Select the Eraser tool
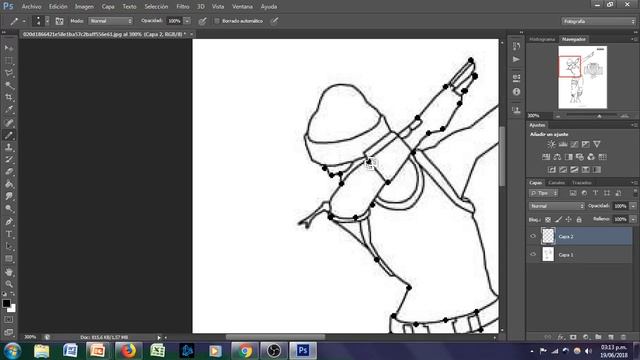The width and height of the screenshot is (640, 360). [x=9, y=172]
